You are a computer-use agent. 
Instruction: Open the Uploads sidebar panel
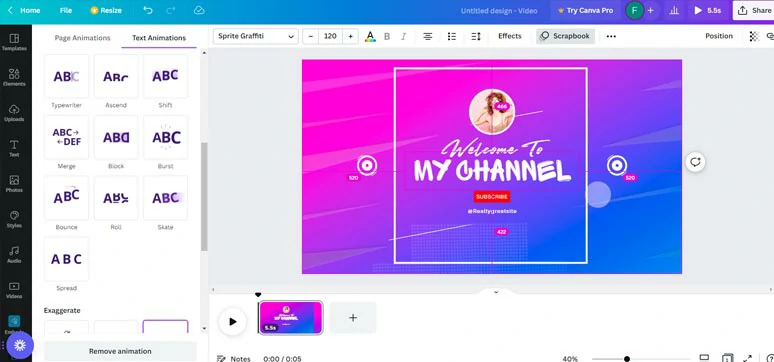[x=14, y=113]
